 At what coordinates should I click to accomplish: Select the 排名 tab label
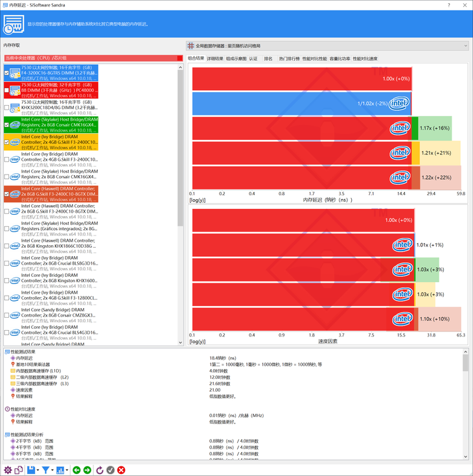pos(268,58)
